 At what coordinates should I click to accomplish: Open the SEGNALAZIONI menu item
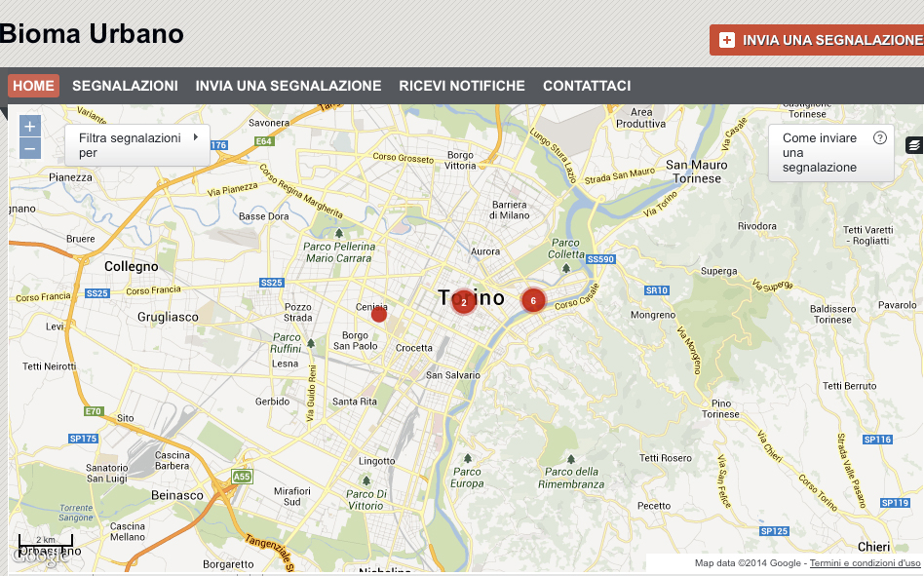[125, 86]
